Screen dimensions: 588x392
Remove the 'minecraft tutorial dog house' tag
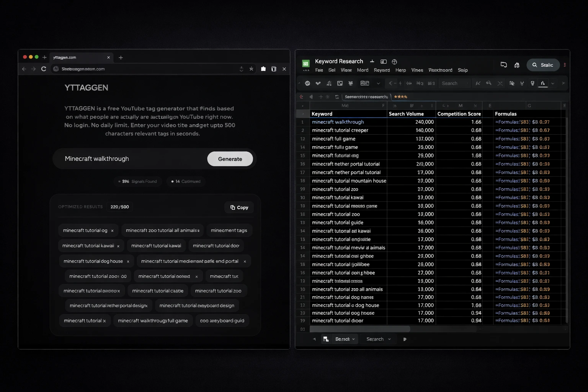[x=128, y=261]
